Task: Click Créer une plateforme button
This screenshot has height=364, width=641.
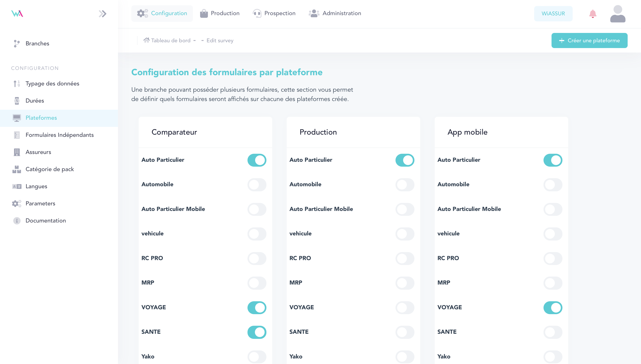Action: click(589, 40)
